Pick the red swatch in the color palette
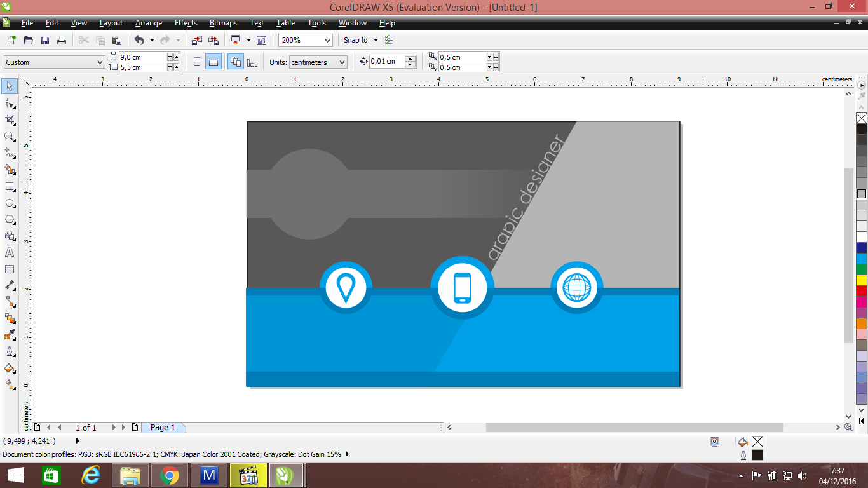The width and height of the screenshot is (868, 488). [862, 290]
